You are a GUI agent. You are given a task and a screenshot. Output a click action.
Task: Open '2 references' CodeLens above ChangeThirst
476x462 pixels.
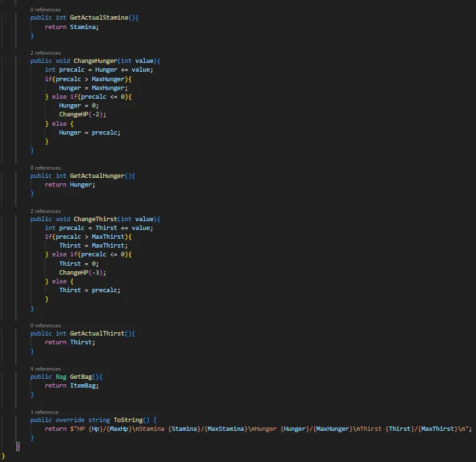click(x=45, y=212)
